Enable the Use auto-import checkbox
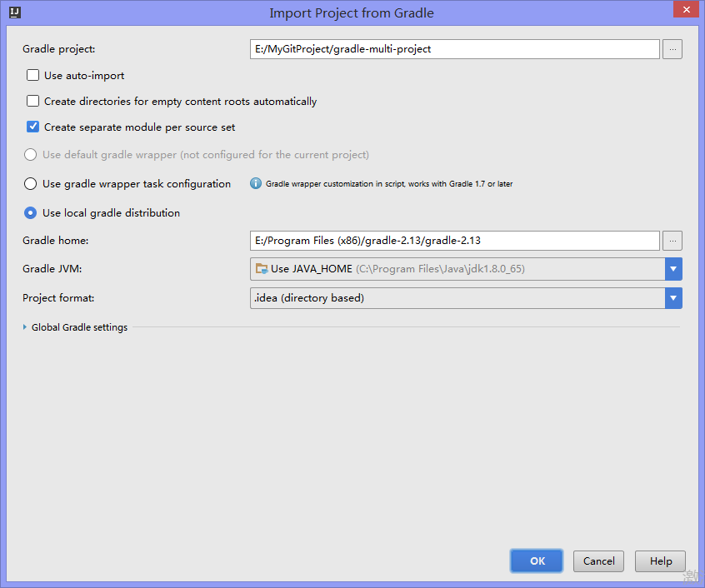The height and width of the screenshot is (588, 705). tap(33, 75)
